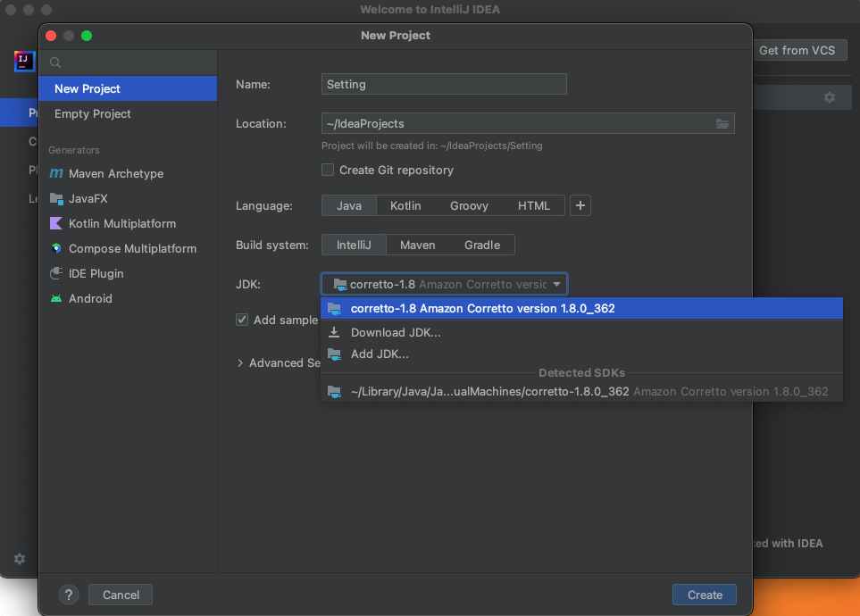The image size is (860, 616).
Task: Click the search magnifier icon in sidebar
Action: tap(55, 62)
